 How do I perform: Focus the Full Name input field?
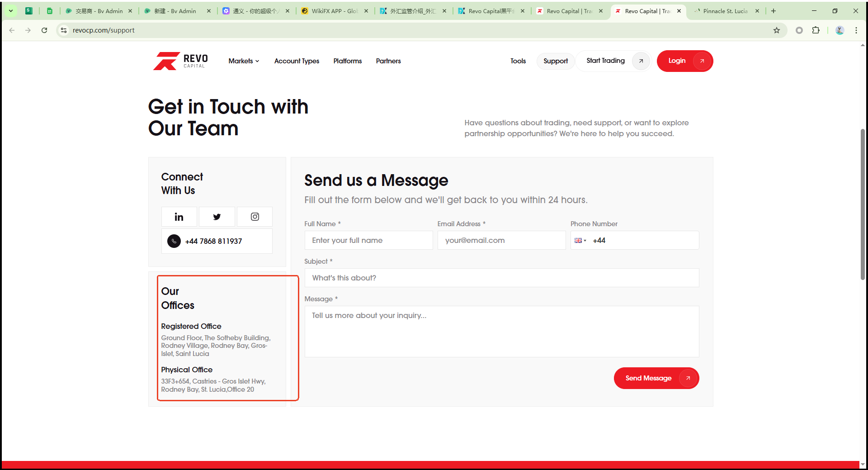pyautogui.click(x=368, y=241)
